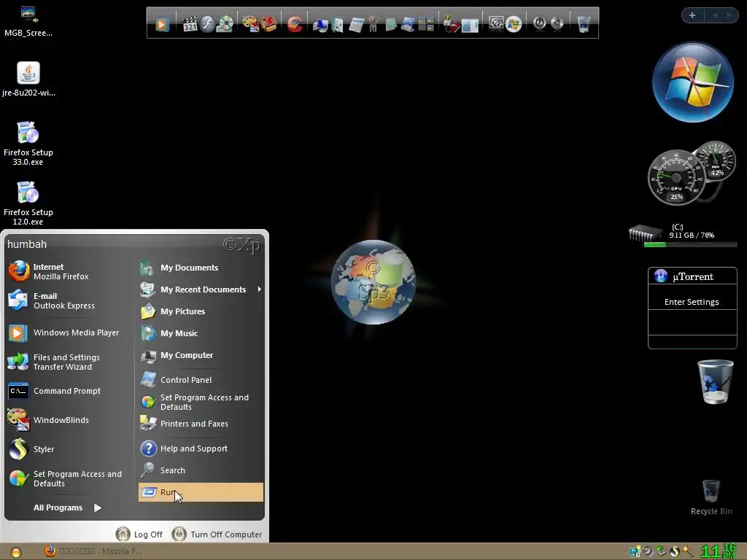Click the magic wand tray icon
Screen dimensions: 747x560
point(687,551)
